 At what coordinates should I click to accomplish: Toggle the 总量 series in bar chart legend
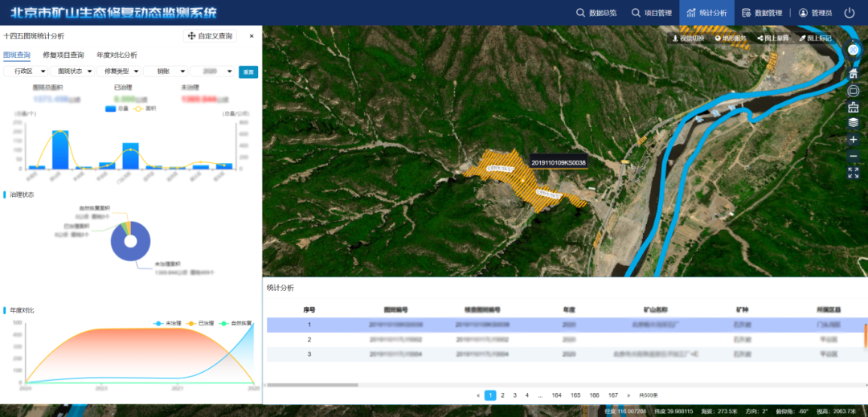click(x=117, y=108)
